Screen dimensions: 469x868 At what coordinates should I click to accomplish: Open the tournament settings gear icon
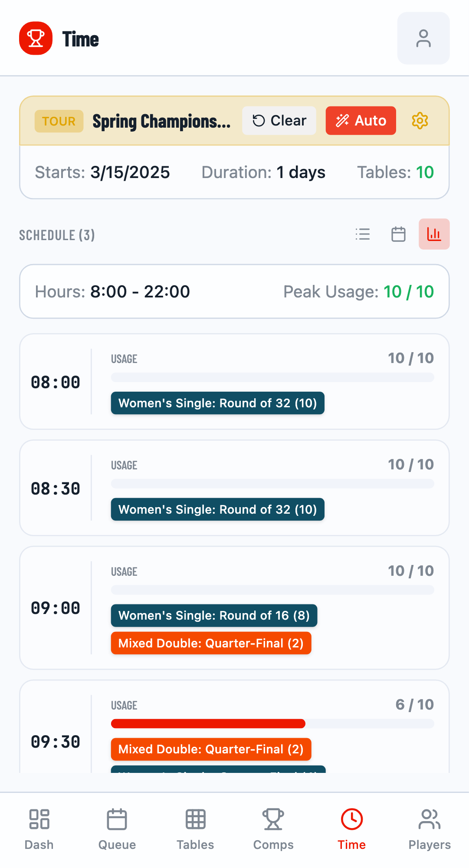[419, 121]
